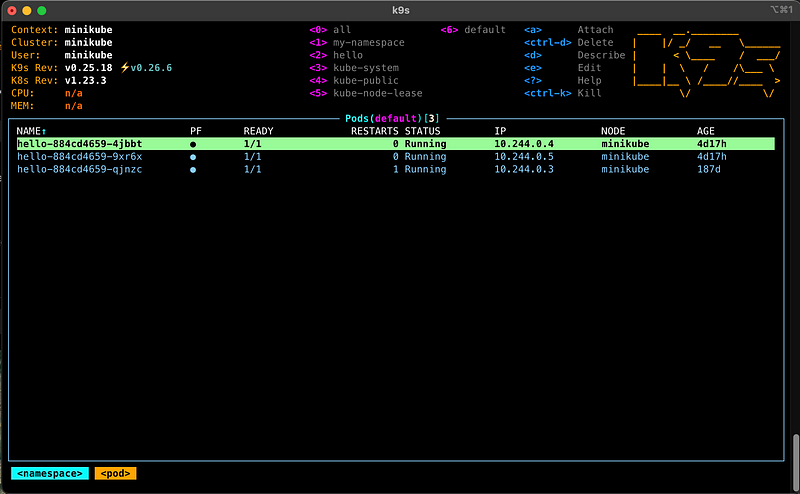Click the <a> Attach hint

569,30
